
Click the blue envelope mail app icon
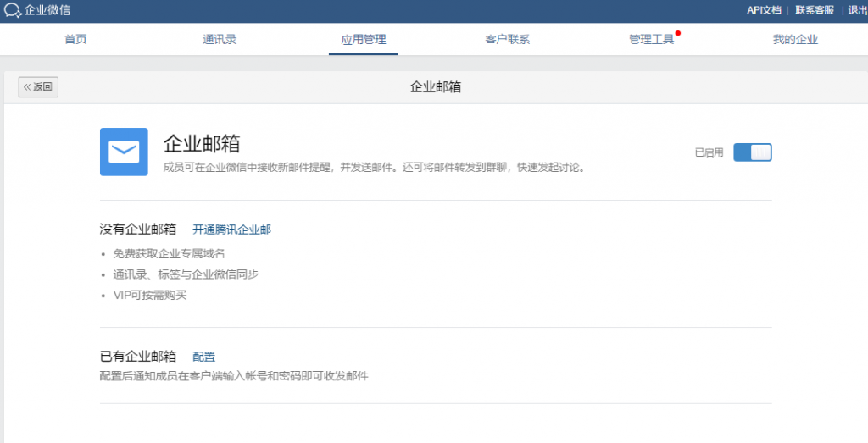pos(124,152)
